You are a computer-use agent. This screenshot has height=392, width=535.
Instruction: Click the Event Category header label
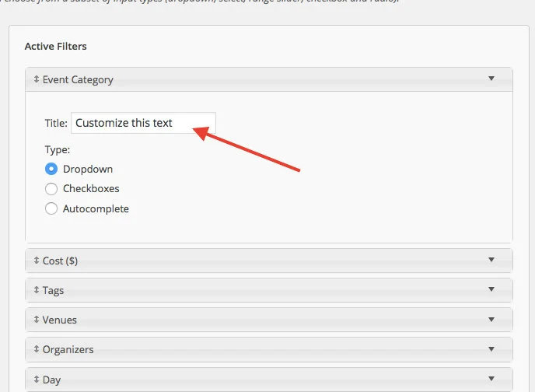[78, 79]
